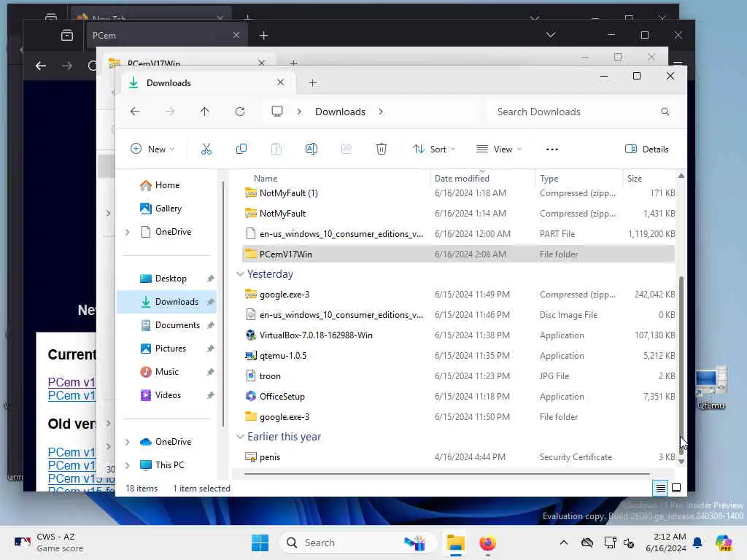The image size is (747, 560).
Task: Expand This PC in the navigation pane
Action: click(127, 465)
